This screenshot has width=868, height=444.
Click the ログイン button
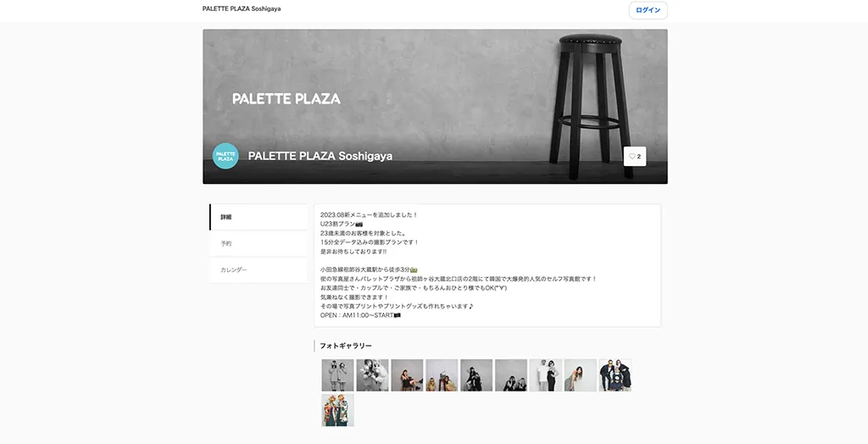point(648,10)
